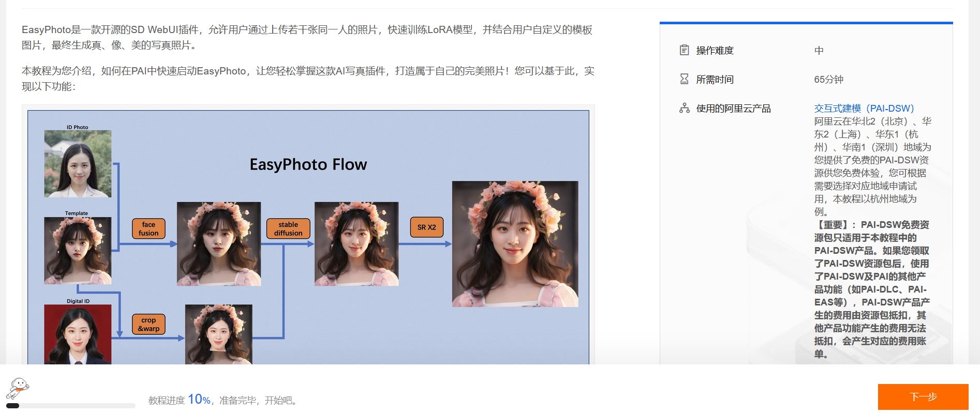Click the mascot icon above progress bar
The width and height of the screenshot is (980, 414).
tap(18, 389)
